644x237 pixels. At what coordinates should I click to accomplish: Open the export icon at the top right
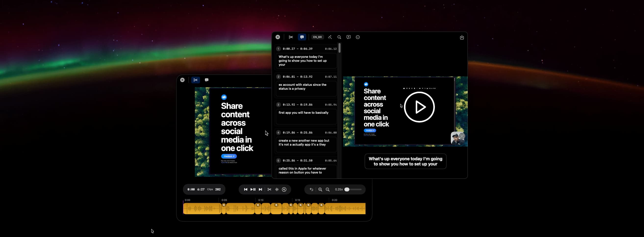(x=462, y=37)
